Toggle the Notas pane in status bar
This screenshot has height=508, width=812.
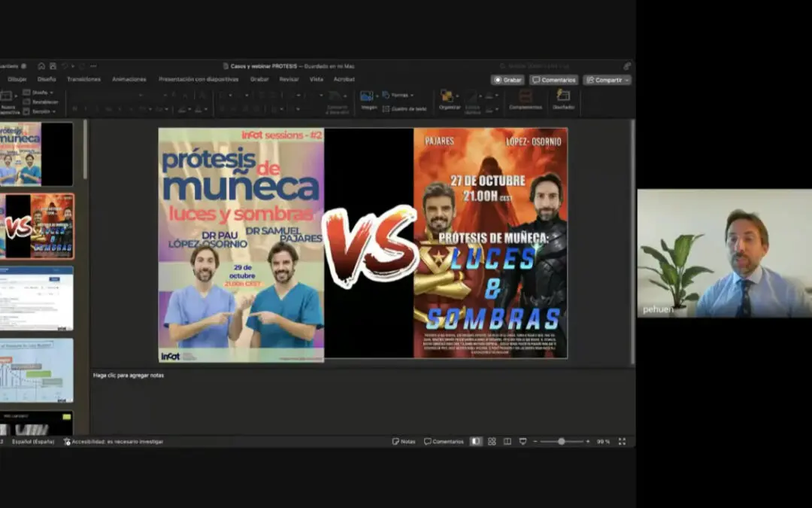(x=404, y=442)
